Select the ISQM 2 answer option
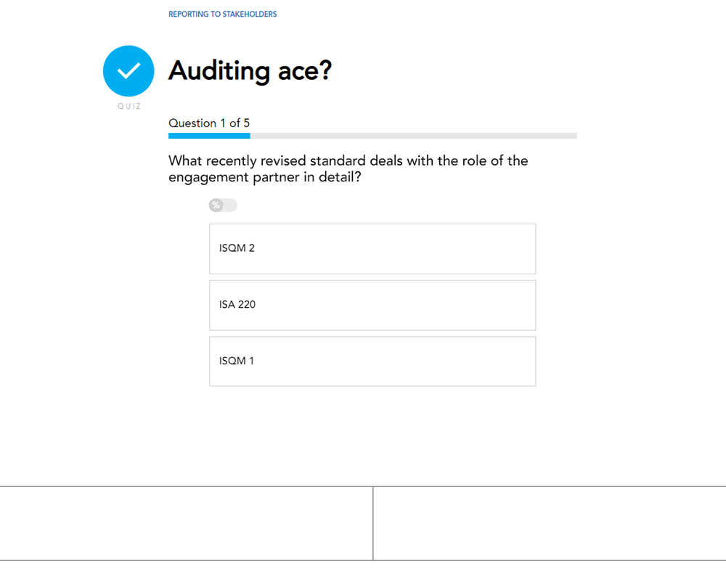 (x=372, y=249)
